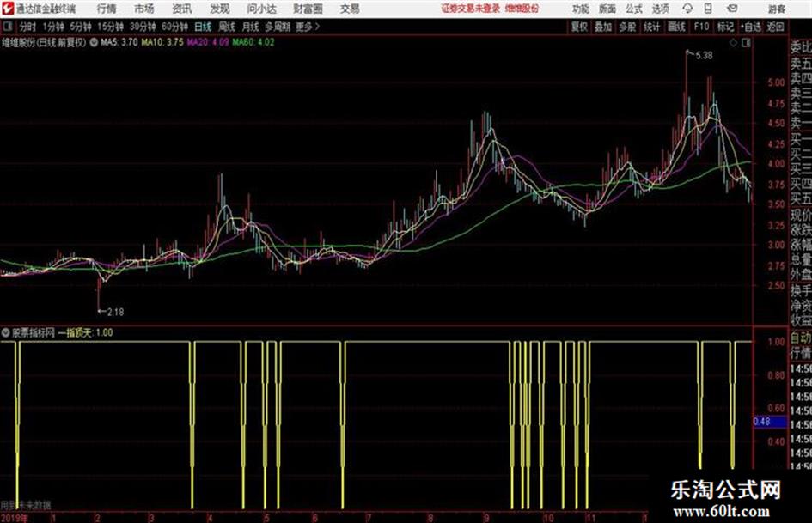Click the diamond icon above chart
The height and width of the screenshot is (523, 812).
(733, 43)
